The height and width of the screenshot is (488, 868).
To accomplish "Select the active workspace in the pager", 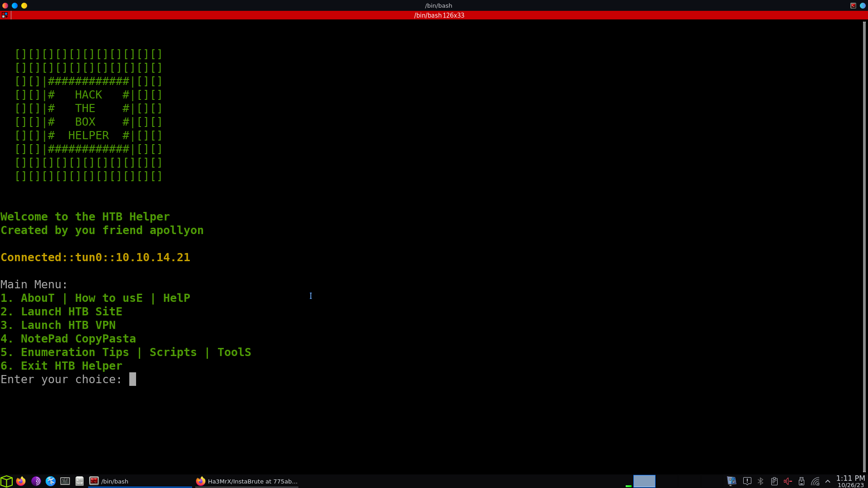I will coord(644,481).
